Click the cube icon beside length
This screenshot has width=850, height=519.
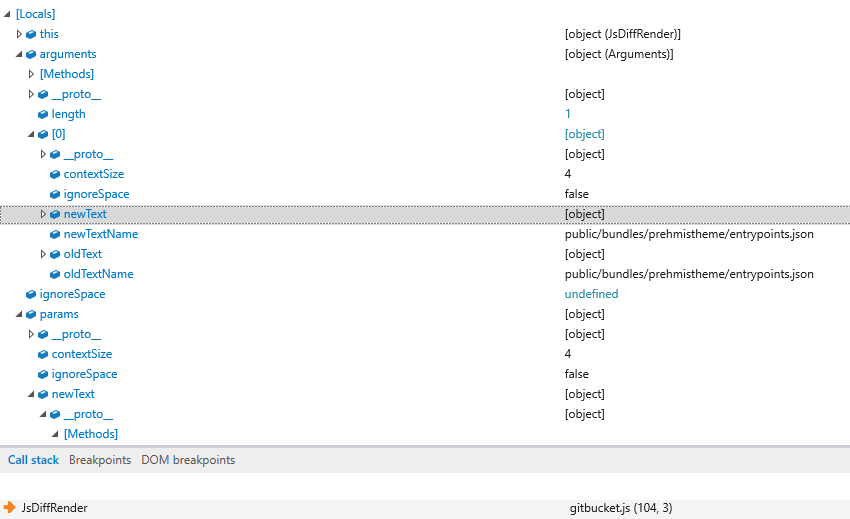(43, 114)
